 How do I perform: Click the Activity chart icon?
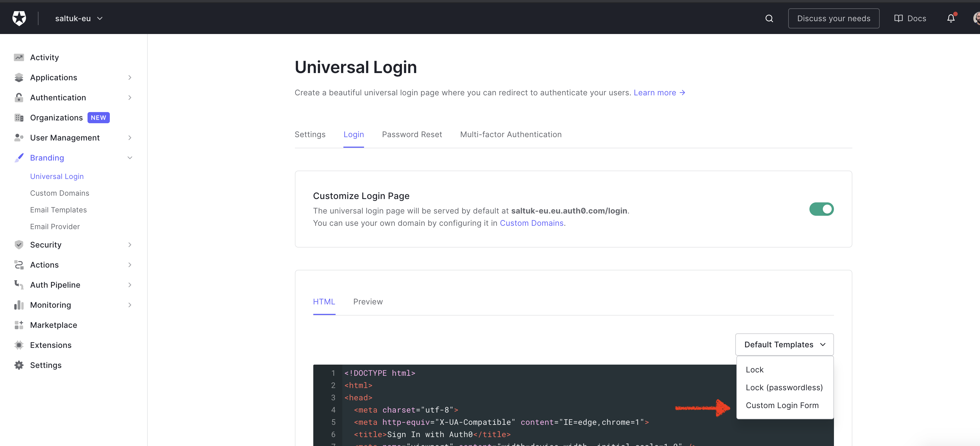pyautogui.click(x=19, y=57)
